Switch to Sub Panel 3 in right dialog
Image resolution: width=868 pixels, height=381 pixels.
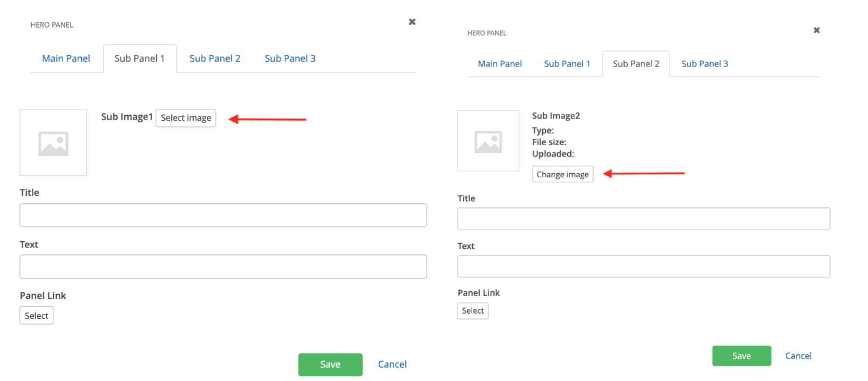tap(705, 64)
